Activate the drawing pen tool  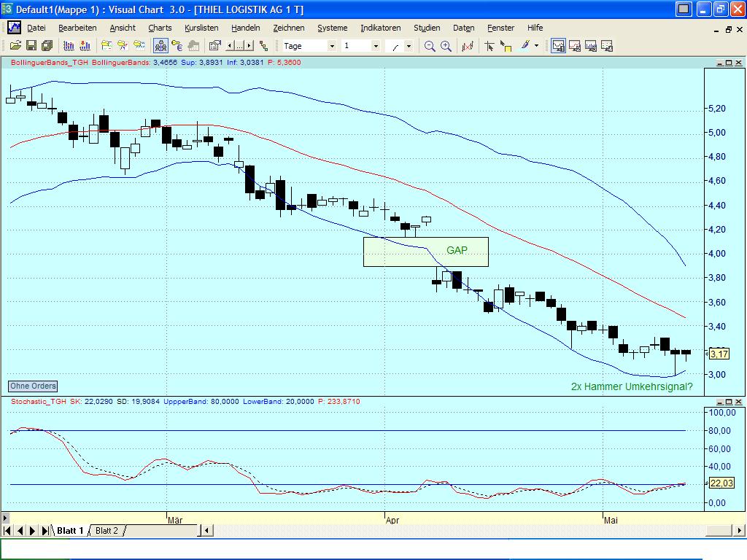(524, 45)
